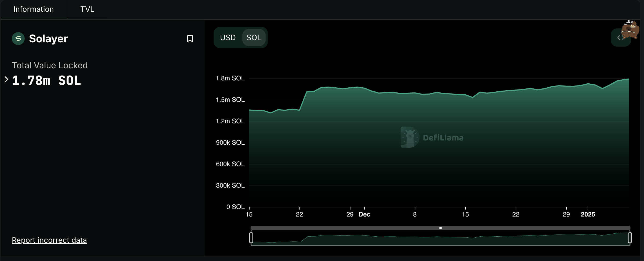Switch chart denomination to USD
Image resolution: width=644 pixels, height=261 pixels.
point(228,38)
